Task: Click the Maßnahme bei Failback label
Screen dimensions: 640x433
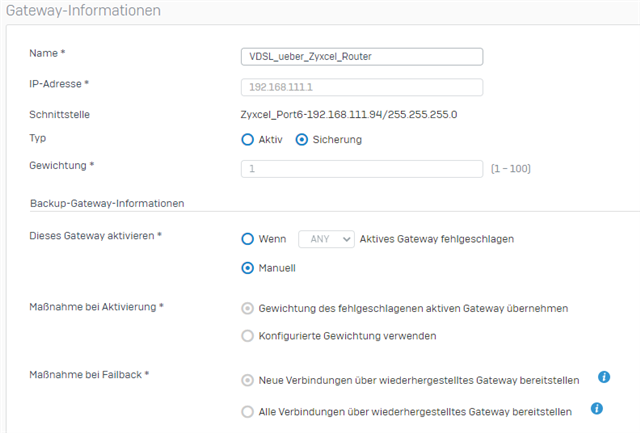Action: 89,374
